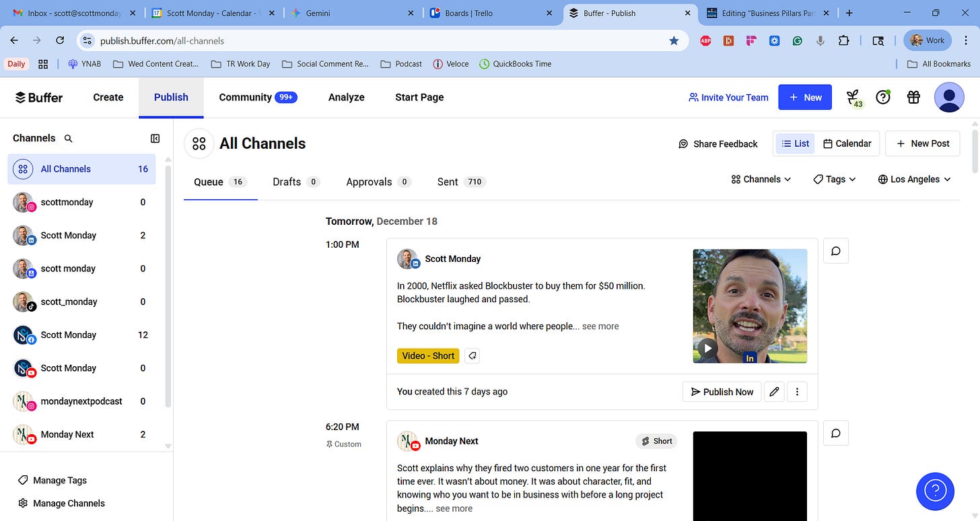Expand the Channels filter dropdown
Image resolution: width=980 pixels, height=521 pixels.
(761, 180)
